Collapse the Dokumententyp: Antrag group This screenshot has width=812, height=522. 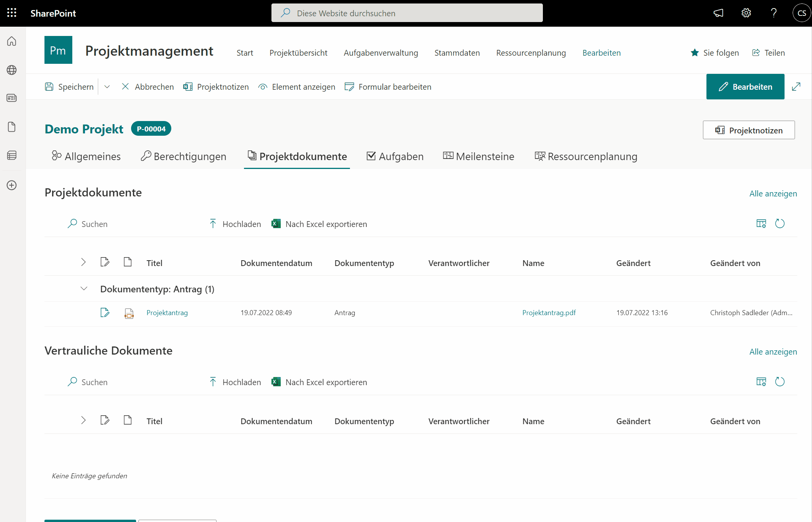pos(84,289)
